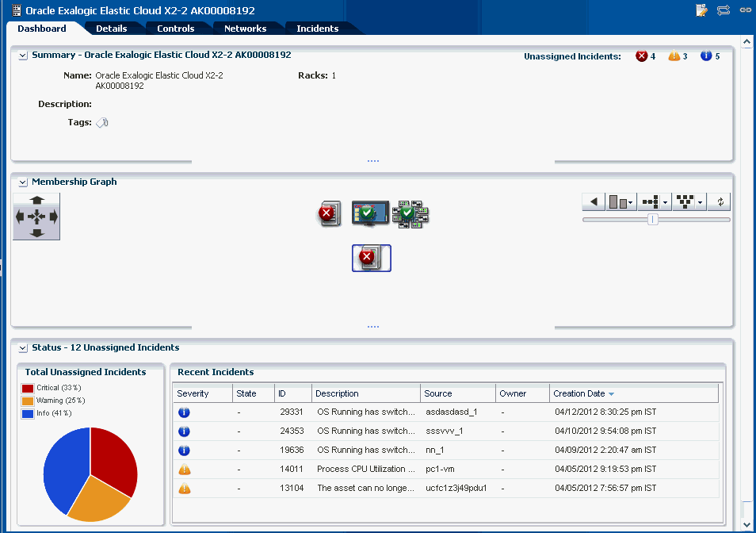This screenshot has height=533, width=756.
Task: Open the Details tab
Action: [x=112, y=29]
